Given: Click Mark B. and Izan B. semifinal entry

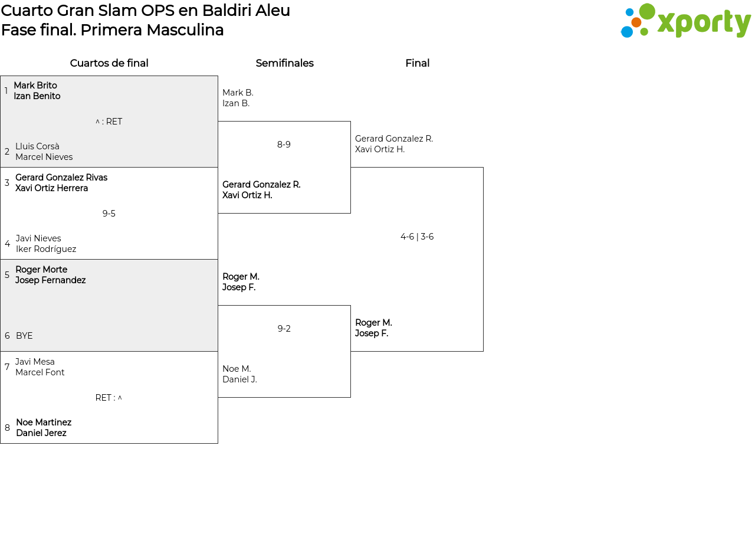Looking at the screenshot, I should [238, 98].
